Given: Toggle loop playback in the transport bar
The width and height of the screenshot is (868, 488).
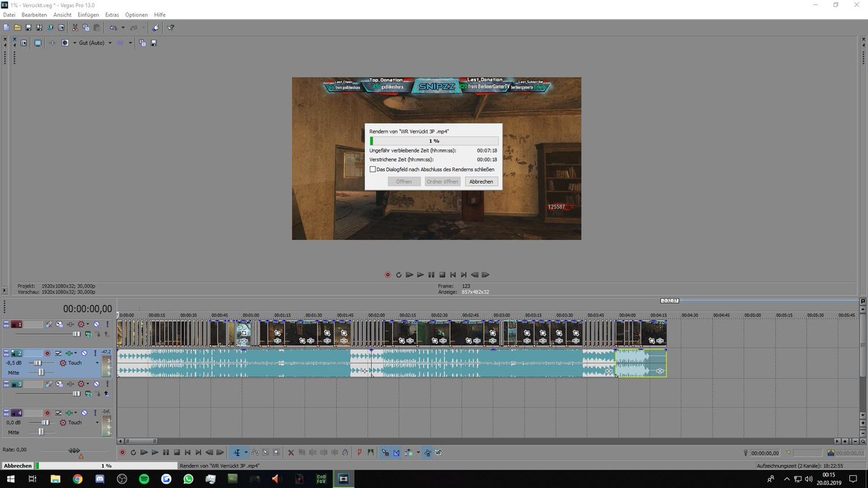Looking at the screenshot, I should click(132, 453).
